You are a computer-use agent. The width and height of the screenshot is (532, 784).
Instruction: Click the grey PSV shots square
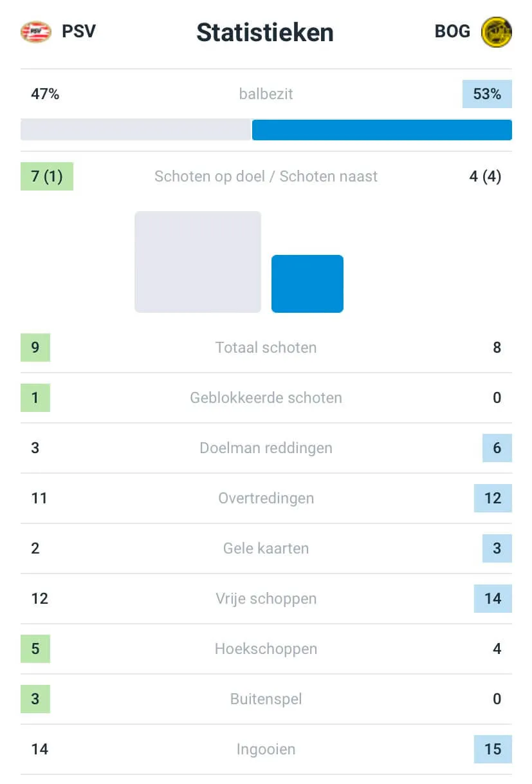tap(197, 262)
